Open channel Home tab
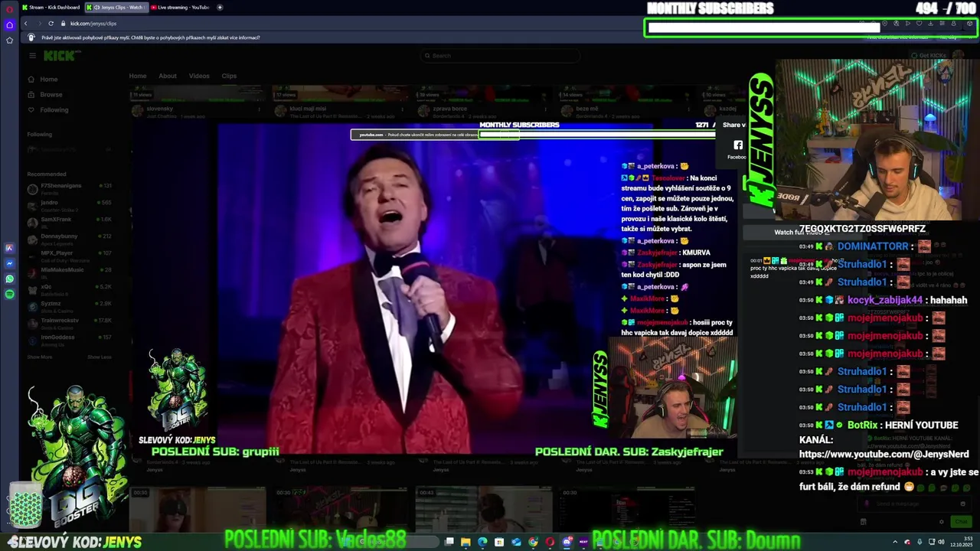This screenshot has height=551, width=980. tap(138, 76)
